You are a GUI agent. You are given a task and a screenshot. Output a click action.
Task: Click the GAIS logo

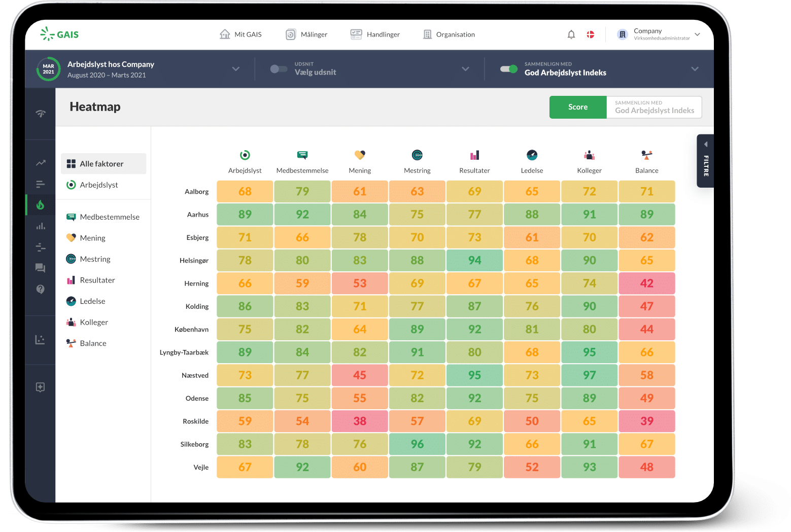[x=59, y=34]
